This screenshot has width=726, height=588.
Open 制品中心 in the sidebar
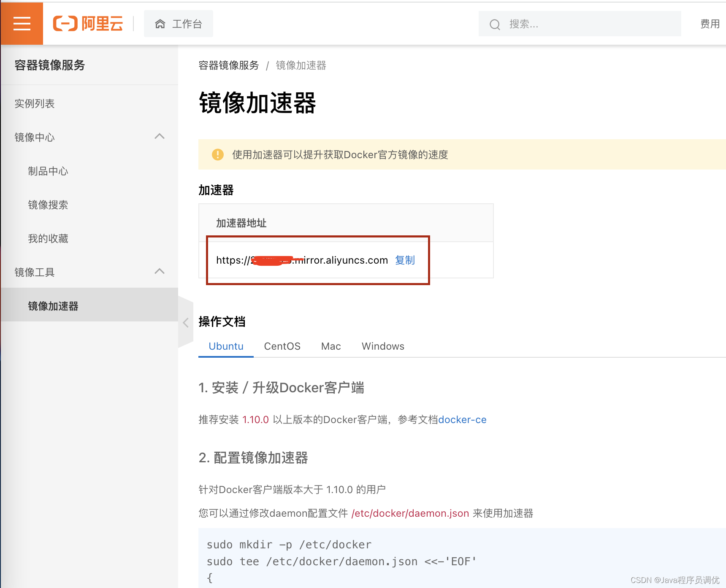tap(89, 171)
